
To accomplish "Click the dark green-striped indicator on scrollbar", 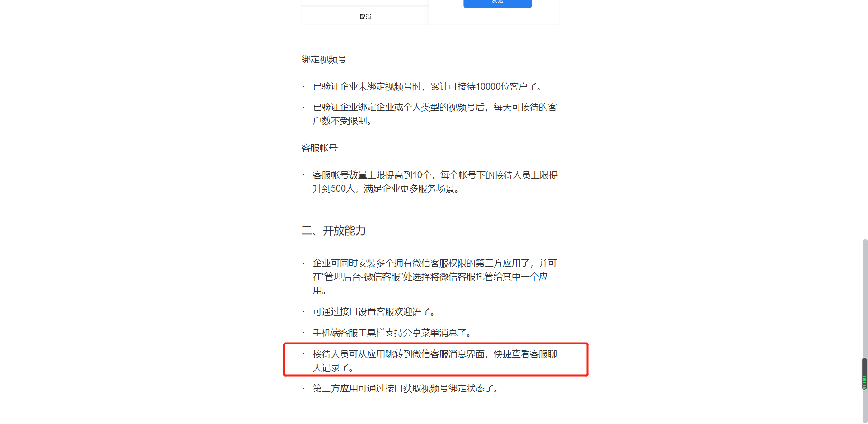I will (864, 373).
